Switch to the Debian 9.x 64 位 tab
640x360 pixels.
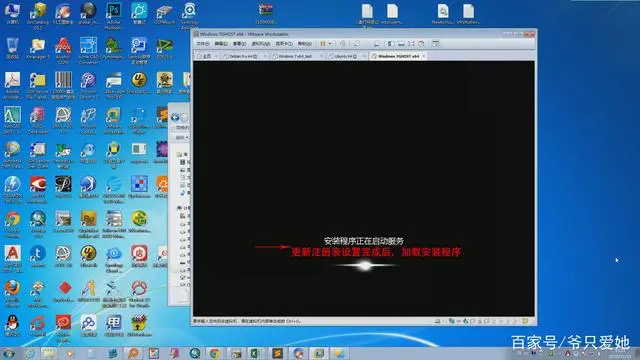[x=243, y=56]
